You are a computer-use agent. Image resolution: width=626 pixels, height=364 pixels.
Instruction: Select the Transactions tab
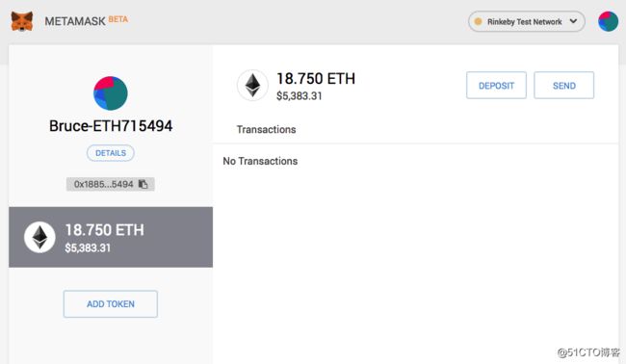[x=266, y=129]
